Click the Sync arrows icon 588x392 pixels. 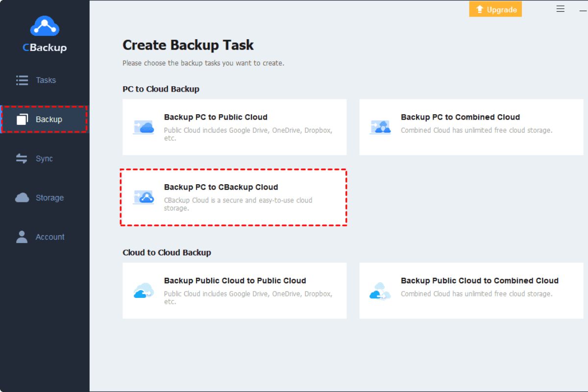coord(22,159)
